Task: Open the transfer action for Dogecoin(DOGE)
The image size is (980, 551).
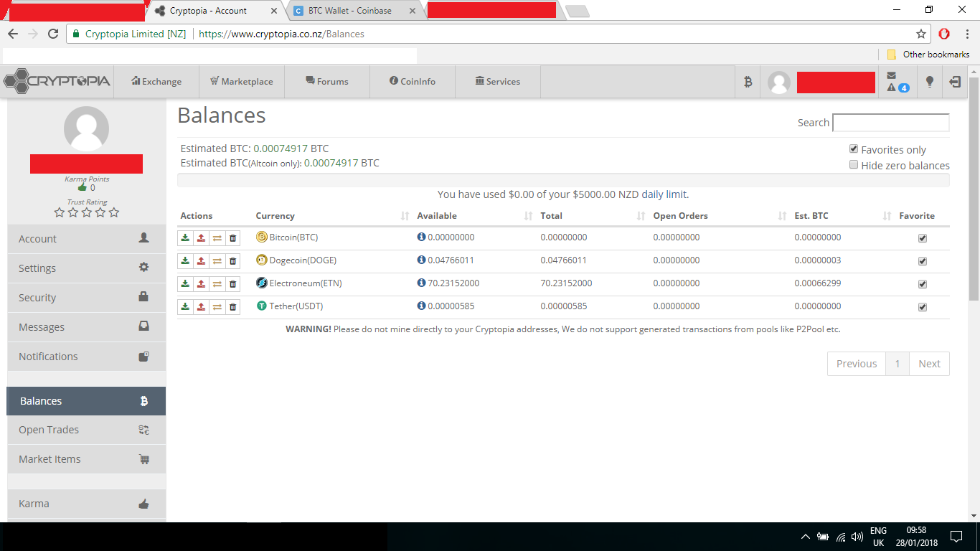Action: click(217, 260)
